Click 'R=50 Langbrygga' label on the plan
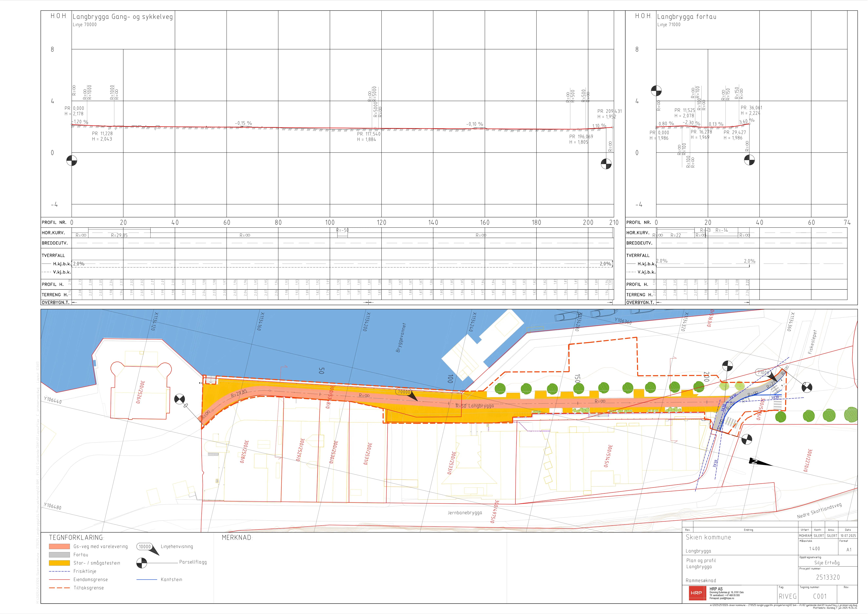Image resolution: width=868 pixels, height=614 pixels. [x=474, y=406]
